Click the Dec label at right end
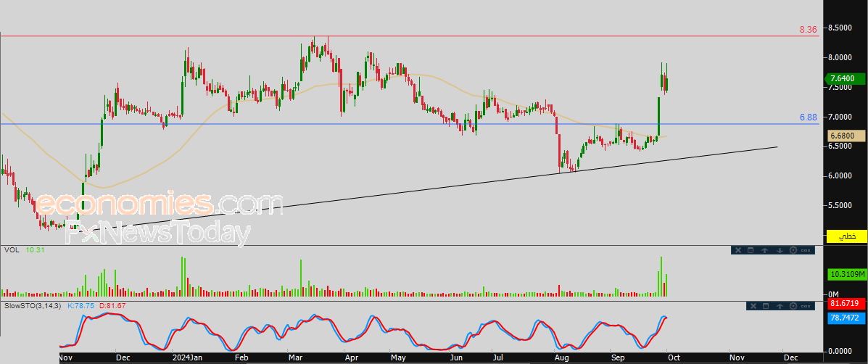The height and width of the screenshot is (364, 868). pos(790,358)
